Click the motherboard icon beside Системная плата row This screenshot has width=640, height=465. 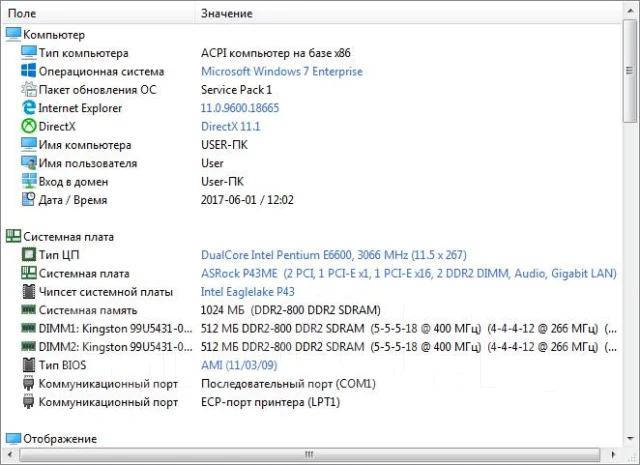coord(28,273)
